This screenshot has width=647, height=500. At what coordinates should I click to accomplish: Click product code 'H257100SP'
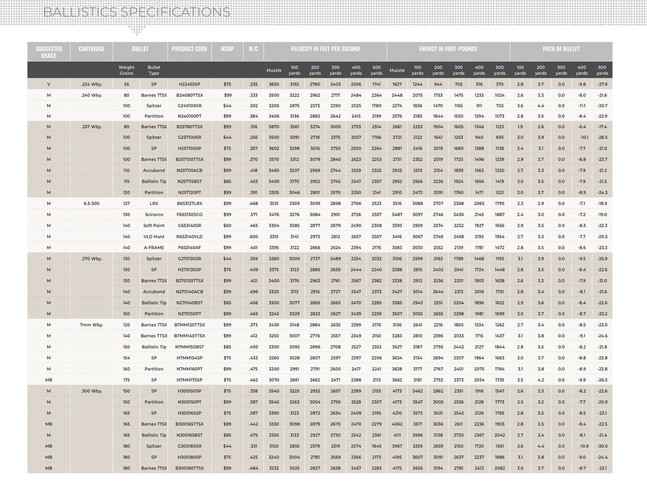point(189,148)
